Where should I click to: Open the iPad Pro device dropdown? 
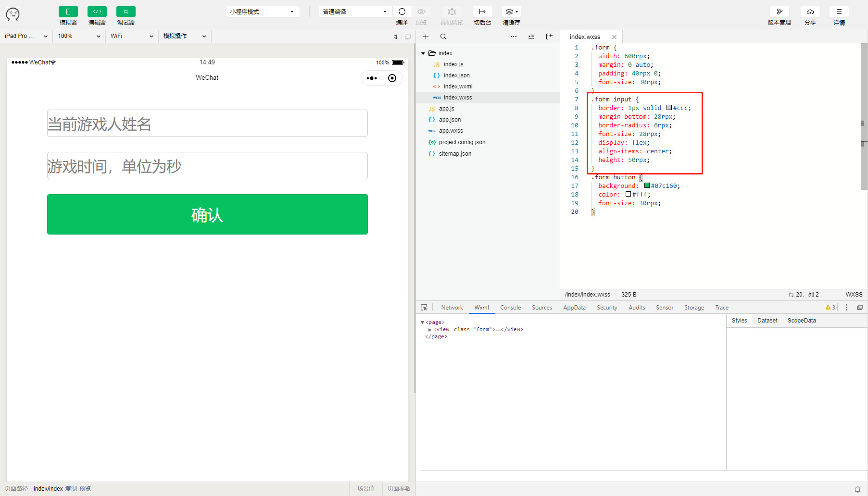click(26, 36)
